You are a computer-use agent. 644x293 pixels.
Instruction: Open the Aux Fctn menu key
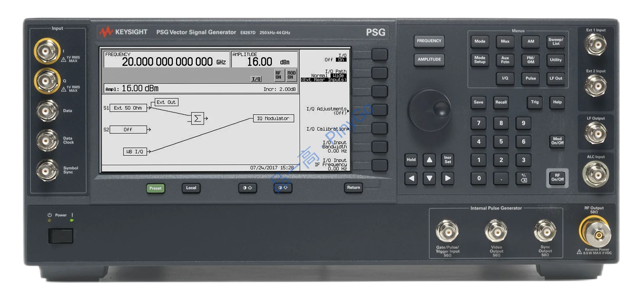(x=505, y=60)
